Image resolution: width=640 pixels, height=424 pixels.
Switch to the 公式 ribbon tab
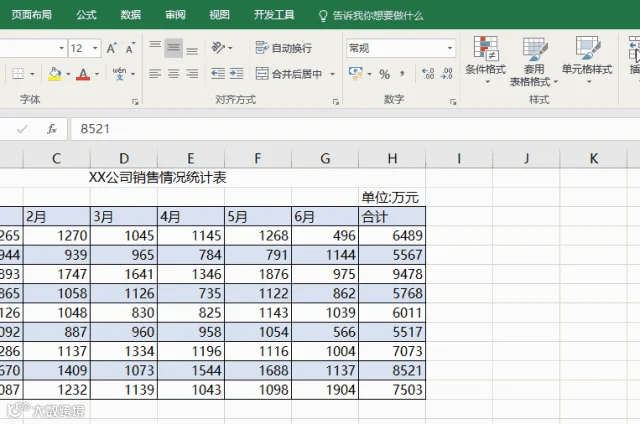pyautogui.click(x=86, y=15)
